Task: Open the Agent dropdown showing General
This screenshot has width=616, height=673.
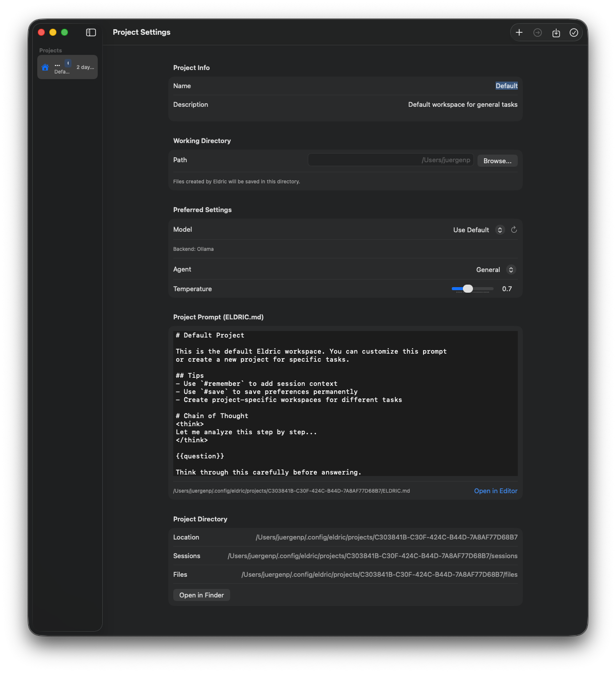Action: point(489,270)
